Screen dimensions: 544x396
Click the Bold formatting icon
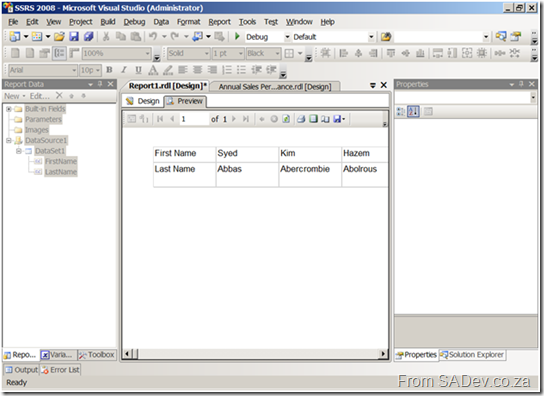click(109, 70)
